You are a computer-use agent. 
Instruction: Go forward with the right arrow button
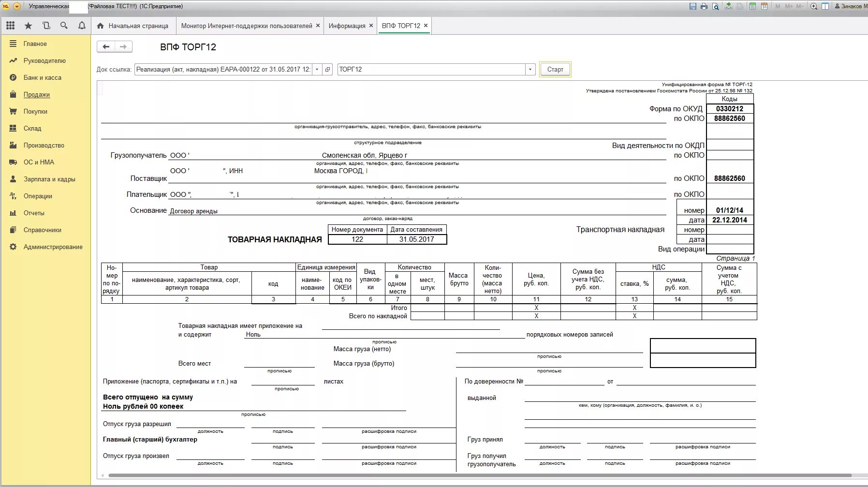point(123,46)
